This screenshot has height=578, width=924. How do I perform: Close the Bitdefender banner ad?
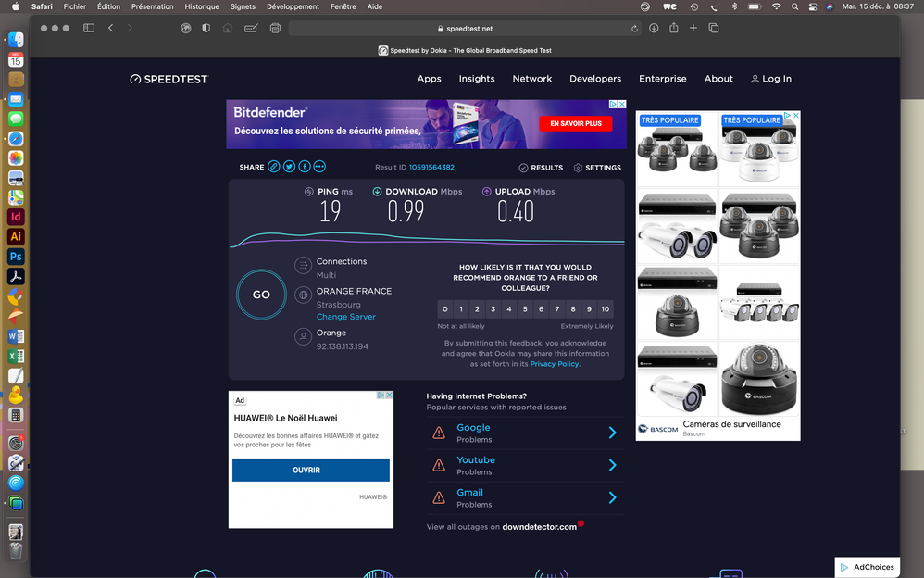(x=621, y=104)
